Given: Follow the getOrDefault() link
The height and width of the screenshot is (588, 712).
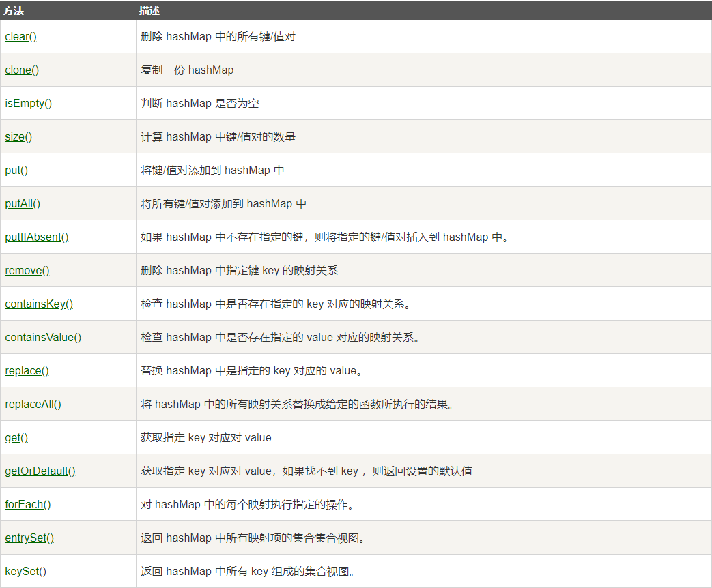Looking at the screenshot, I should (40, 471).
